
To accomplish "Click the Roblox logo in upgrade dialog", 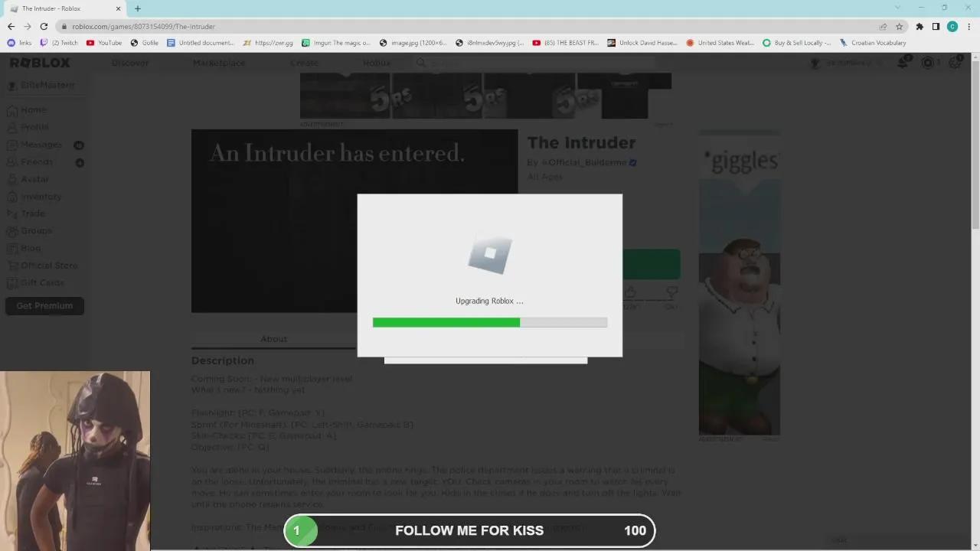I will click(x=490, y=255).
